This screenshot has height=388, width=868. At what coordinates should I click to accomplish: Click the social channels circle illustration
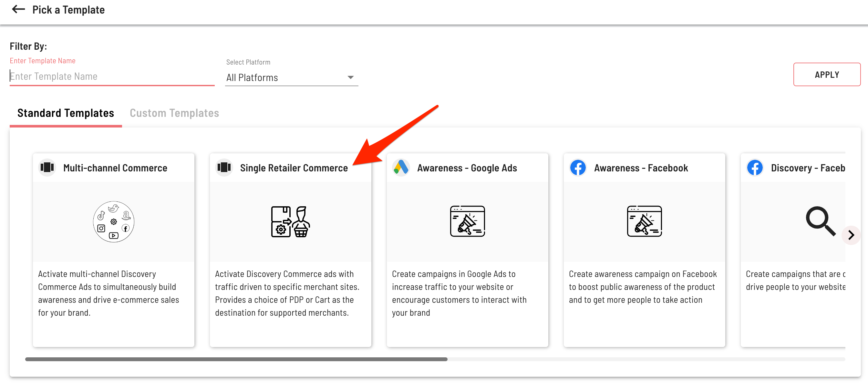click(114, 222)
